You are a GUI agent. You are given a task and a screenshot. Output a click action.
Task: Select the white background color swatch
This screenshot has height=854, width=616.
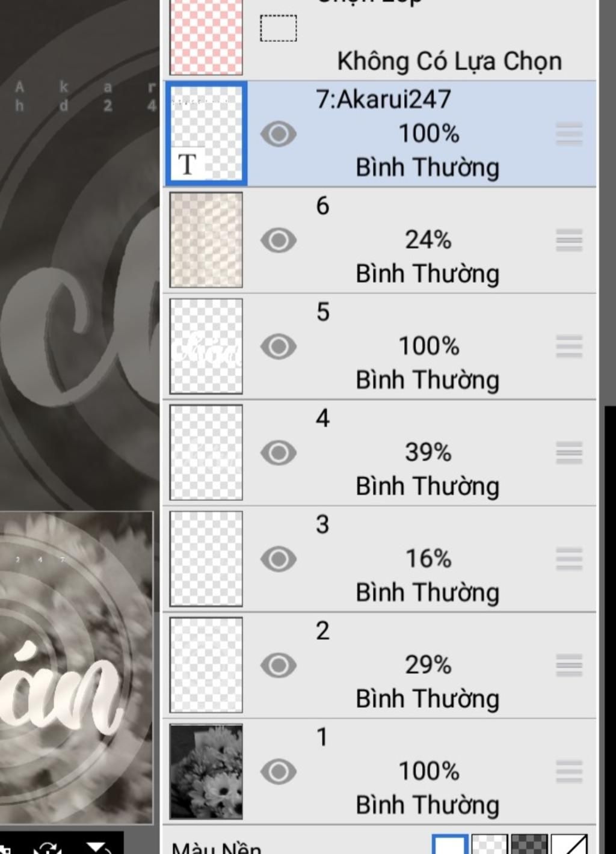[450, 844]
